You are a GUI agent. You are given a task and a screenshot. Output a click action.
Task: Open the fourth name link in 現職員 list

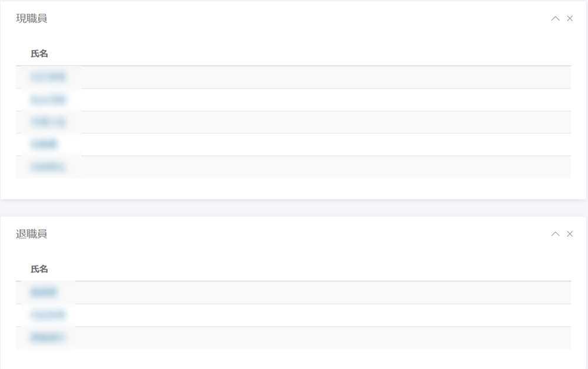coord(44,145)
